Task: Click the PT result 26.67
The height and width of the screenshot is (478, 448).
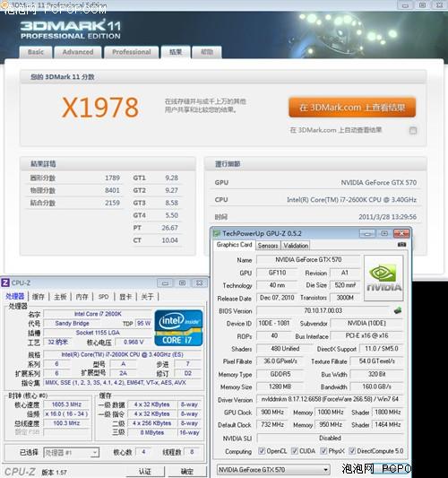Action: pos(169,228)
